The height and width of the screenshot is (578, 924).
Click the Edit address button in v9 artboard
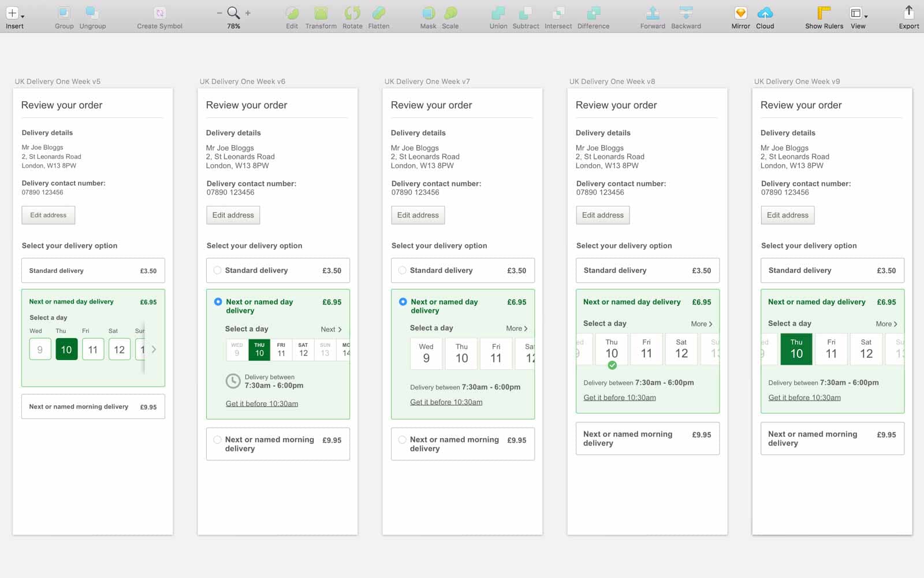(x=787, y=215)
